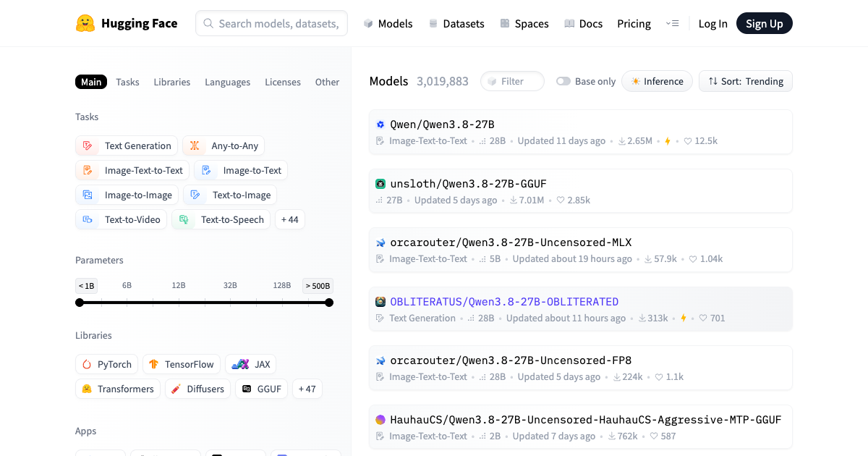Click the sun icon on Inference button
The image size is (868, 456).
click(x=635, y=81)
